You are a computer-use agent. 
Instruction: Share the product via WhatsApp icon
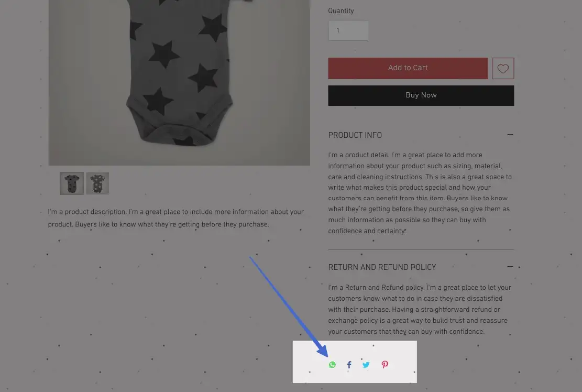tap(332, 365)
